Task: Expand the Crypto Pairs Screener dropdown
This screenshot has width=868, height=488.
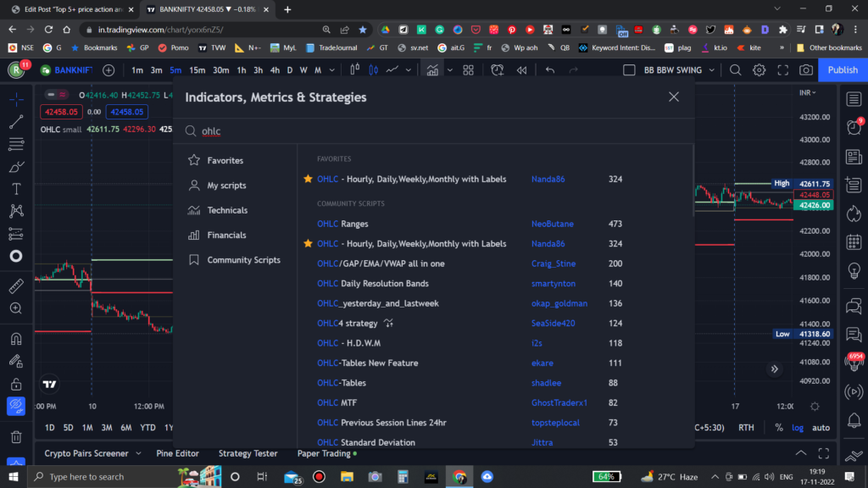Action: (138, 453)
